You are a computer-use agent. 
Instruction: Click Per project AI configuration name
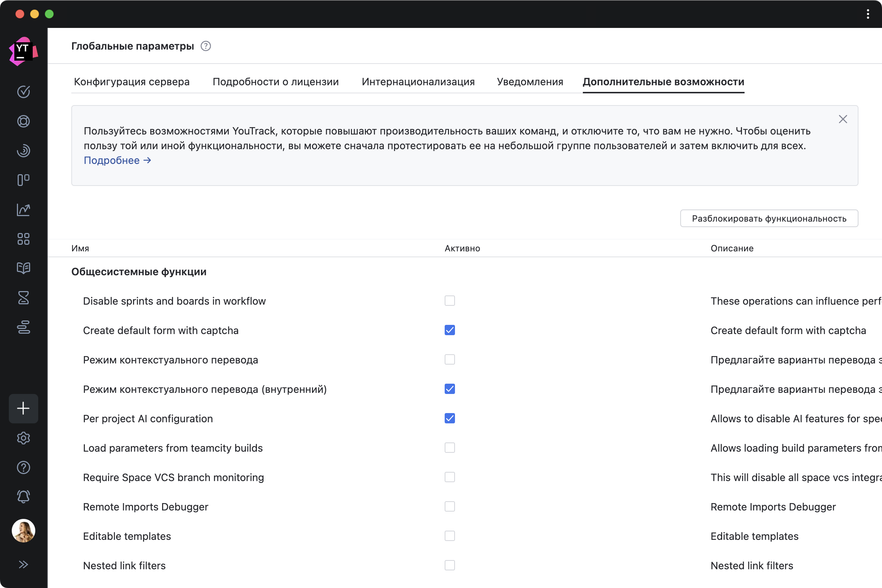(148, 419)
